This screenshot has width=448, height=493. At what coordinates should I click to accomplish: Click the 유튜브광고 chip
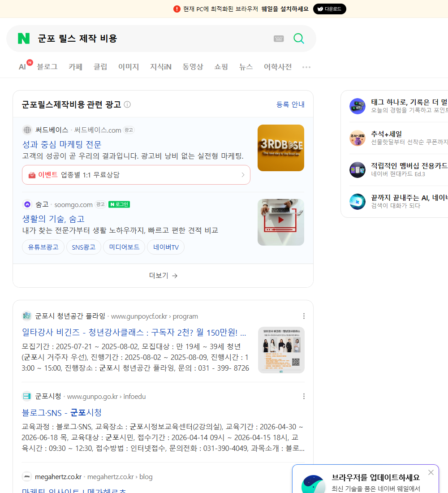[x=43, y=247]
